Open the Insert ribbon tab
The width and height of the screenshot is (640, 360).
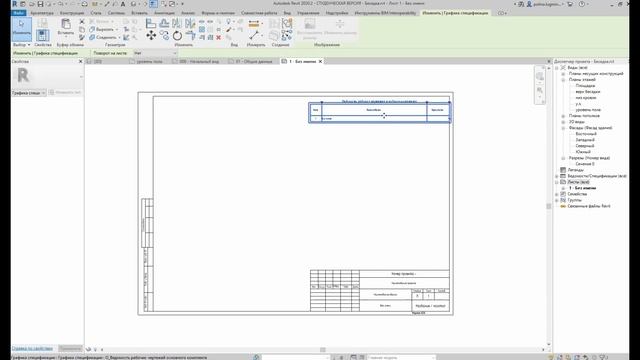[x=139, y=13]
